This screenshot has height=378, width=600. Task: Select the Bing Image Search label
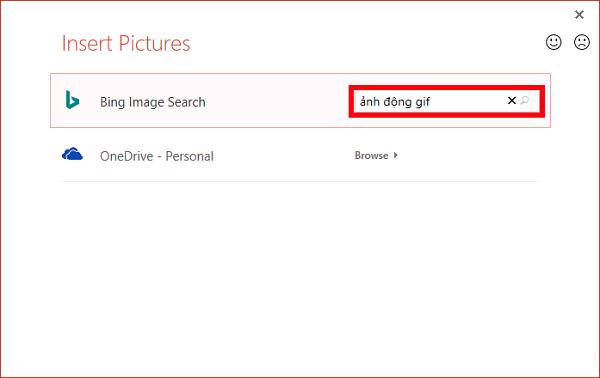click(153, 102)
